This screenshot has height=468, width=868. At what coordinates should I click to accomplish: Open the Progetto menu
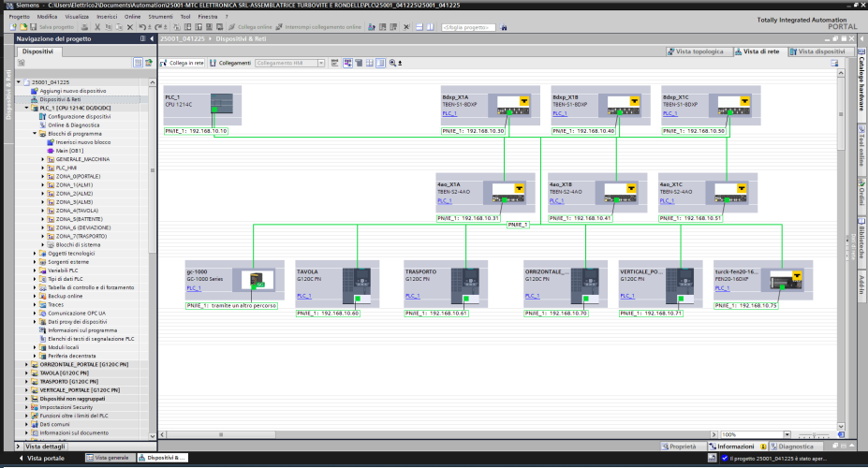pyautogui.click(x=20, y=17)
